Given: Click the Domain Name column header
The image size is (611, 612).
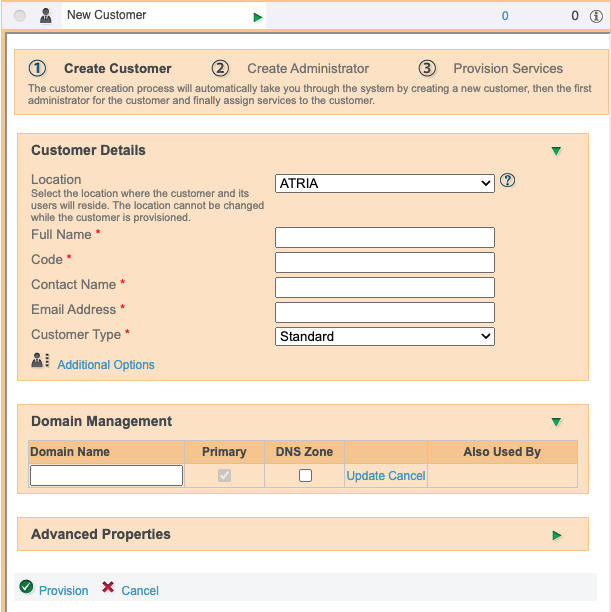Looking at the screenshot, I should (70, 452).
